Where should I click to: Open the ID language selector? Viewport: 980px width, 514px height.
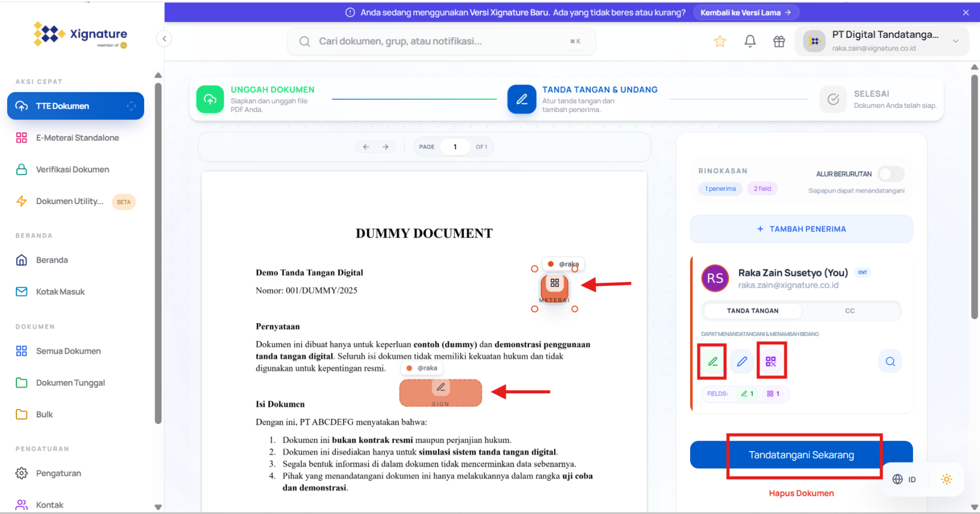pos(904,480)
